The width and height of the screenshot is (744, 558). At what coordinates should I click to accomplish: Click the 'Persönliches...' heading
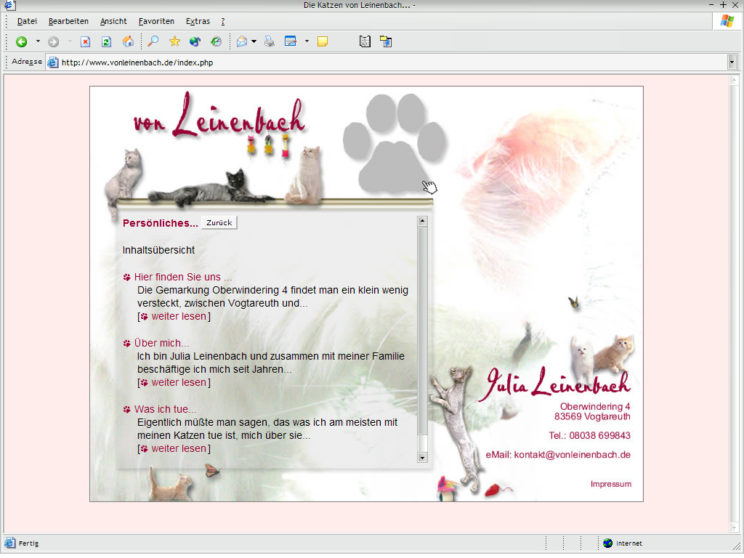coord(160,223)
